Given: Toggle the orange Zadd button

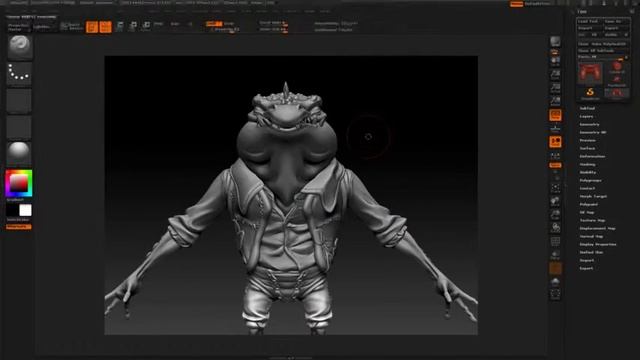Looking at the screenshot, I should click(214, 24).
